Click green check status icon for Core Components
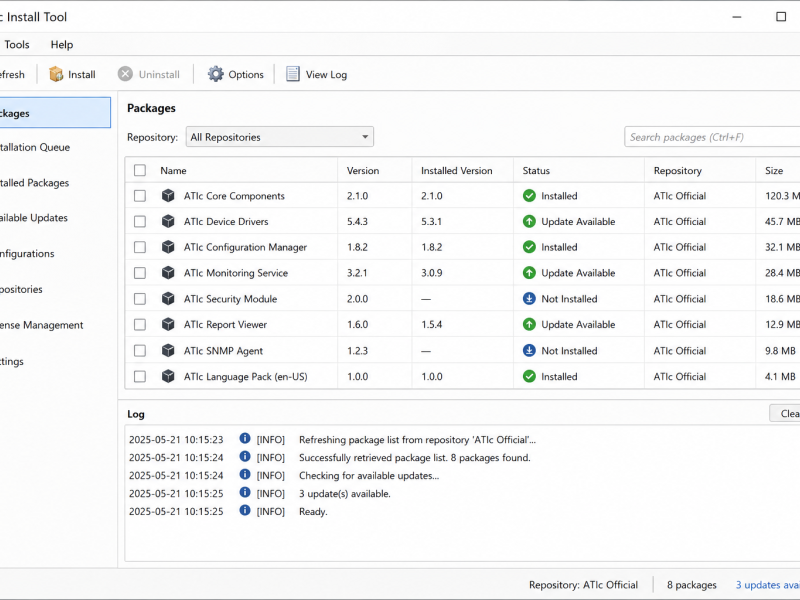Screen dimensions: 800x600 tap(529, 195)
